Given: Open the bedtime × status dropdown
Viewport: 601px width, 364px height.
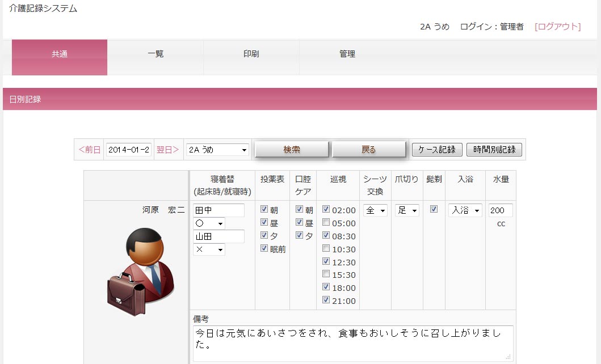Looking at the screenshot, I should [x=209, y=249].
